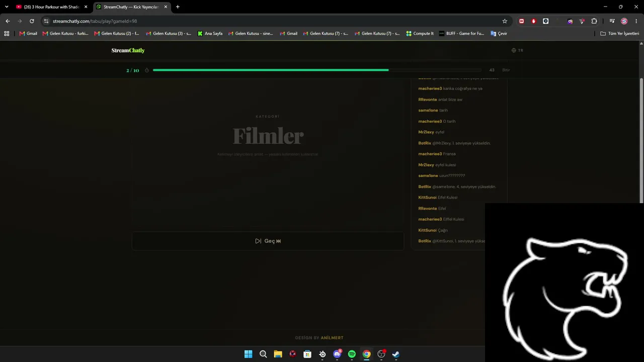Click the purple owl extension icon
The width and height of the screenshot is (644, 362).
pyautogui.click(x=570, y=21)
